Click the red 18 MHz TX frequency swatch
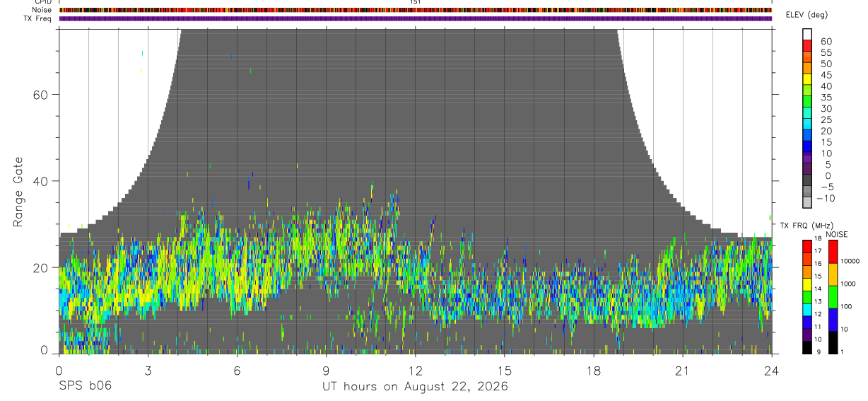 point(807,245)
